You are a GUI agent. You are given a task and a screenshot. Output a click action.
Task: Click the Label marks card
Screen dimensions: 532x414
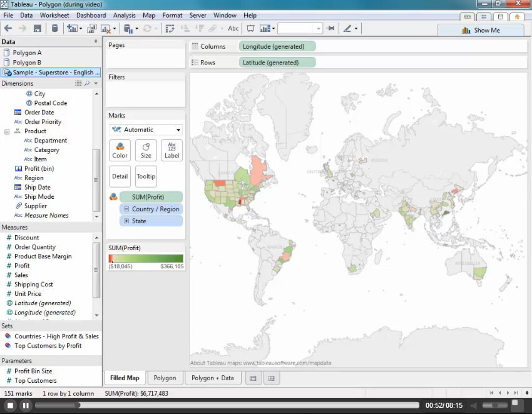pyautogui.click(x=172, y=150)
